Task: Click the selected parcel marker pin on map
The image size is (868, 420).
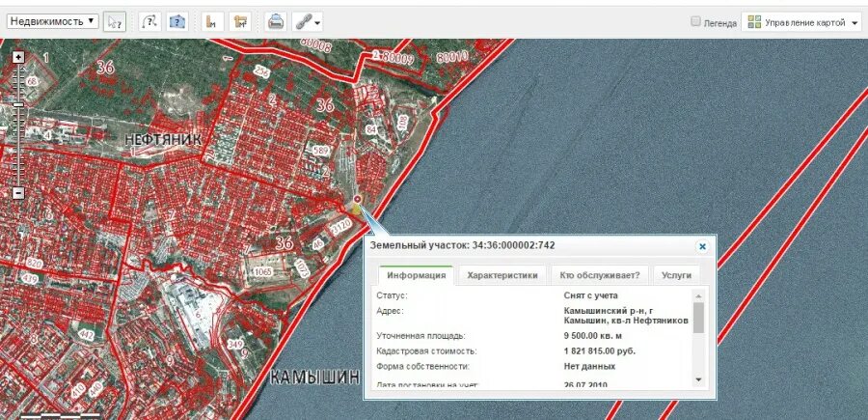Action: click(357, 200)
